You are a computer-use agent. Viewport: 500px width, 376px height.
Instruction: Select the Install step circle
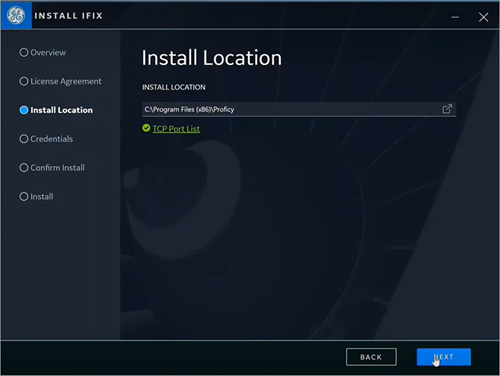24,196
